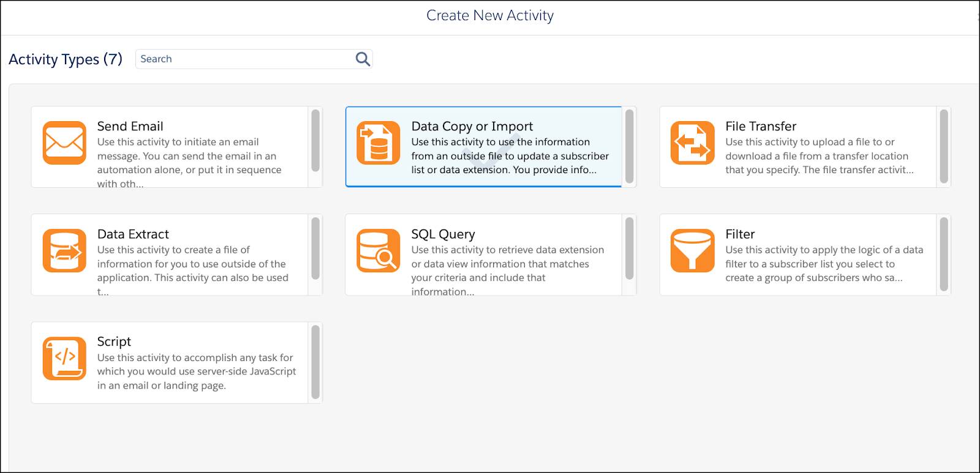Select the Data Extract title
This screenshot has width=980, height=473.
point(133,234)
